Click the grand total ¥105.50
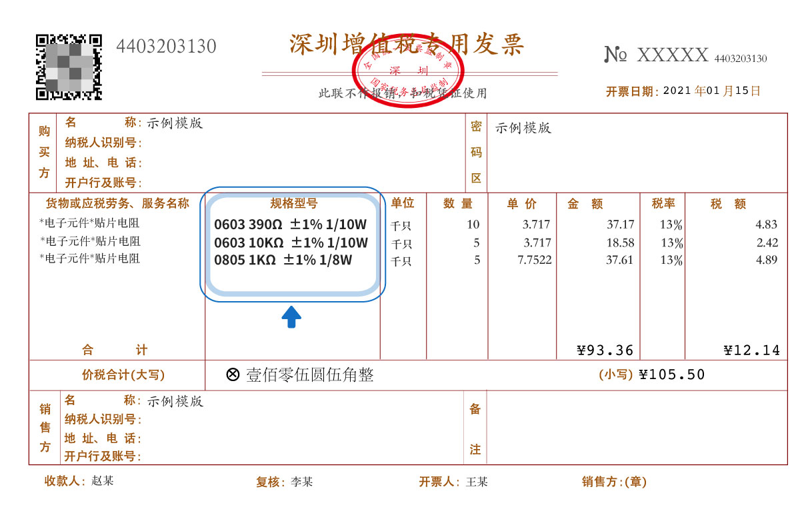Image resolution: width=812 pixels, height=525 pixels. click(x=671, y=374)
